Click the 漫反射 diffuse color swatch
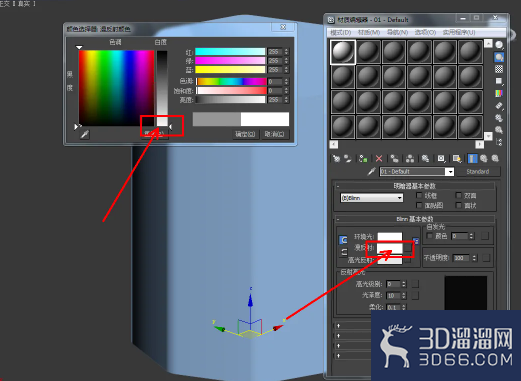This screenshot has width=521, height=381. [x=390, y=248]
